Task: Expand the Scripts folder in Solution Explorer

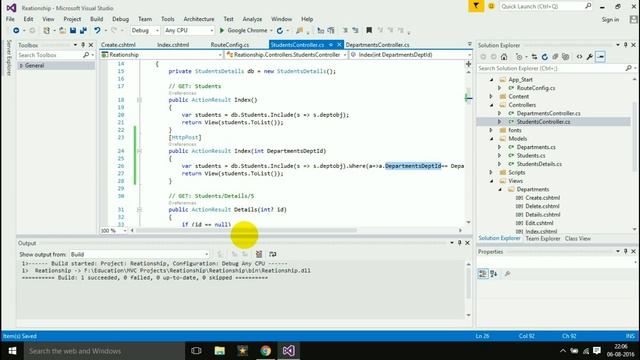Action: 491,173
